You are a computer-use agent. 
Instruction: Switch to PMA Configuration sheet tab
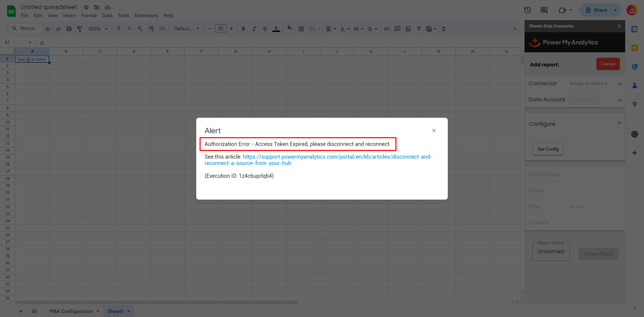coord(71,311)
